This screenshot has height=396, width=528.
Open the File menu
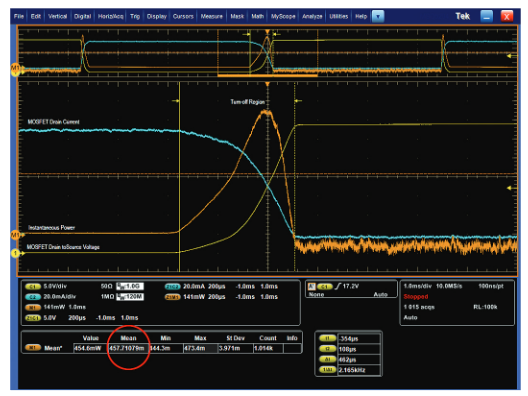(x=19, y=16)
